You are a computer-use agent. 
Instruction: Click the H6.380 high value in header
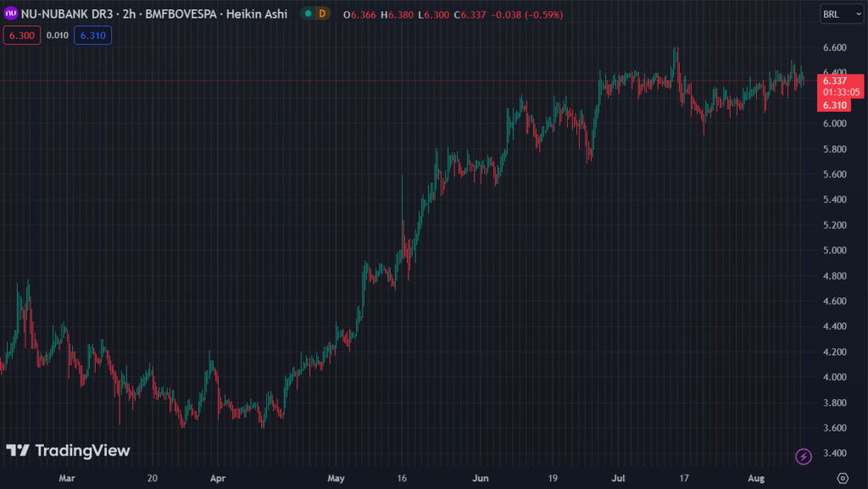[x=397, y=15]
